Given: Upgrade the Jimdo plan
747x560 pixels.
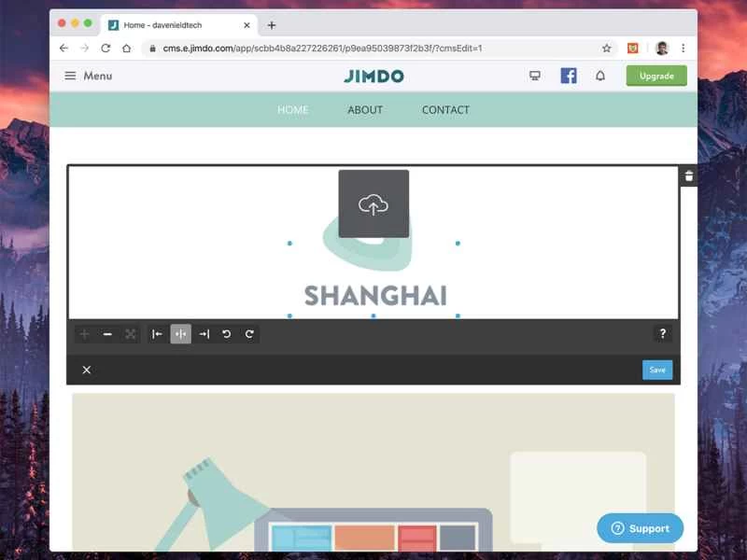Looking at the screenshot, I should click(655, 76).
